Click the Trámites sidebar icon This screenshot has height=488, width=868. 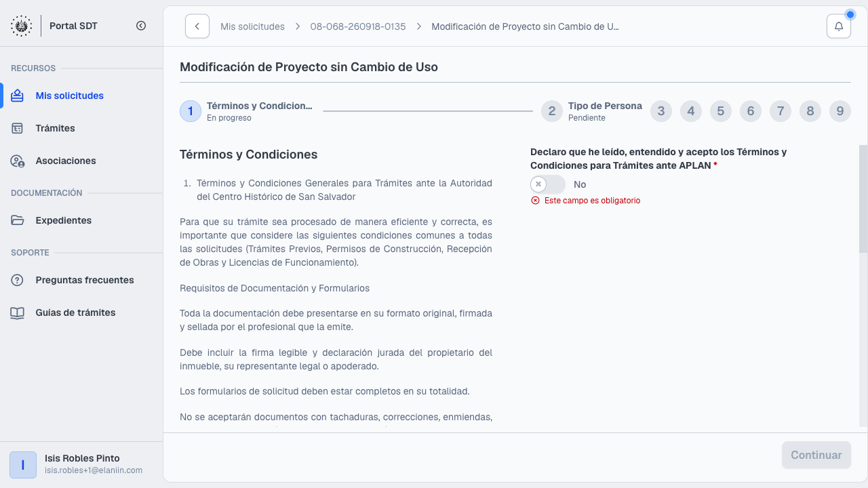tap(18, 128)
